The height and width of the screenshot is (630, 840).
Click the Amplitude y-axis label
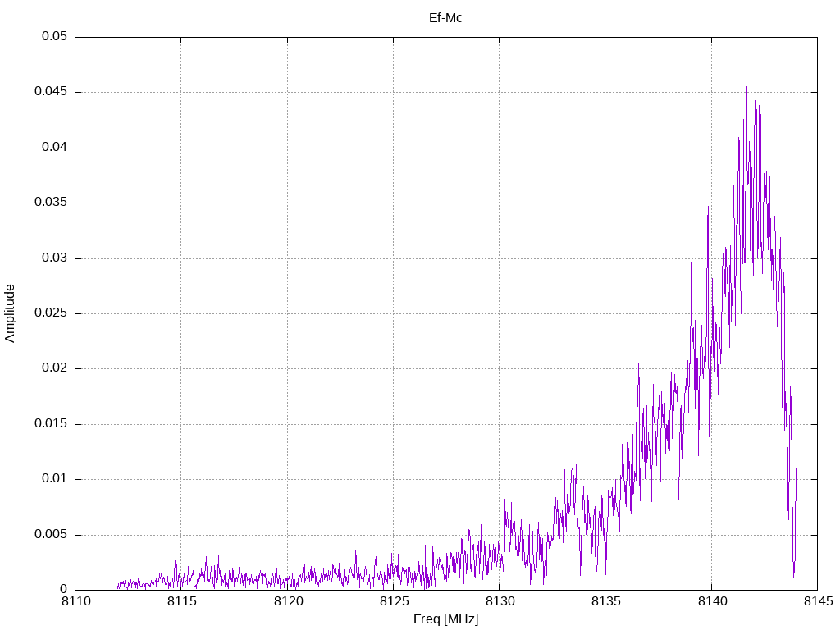click(10, 313)
